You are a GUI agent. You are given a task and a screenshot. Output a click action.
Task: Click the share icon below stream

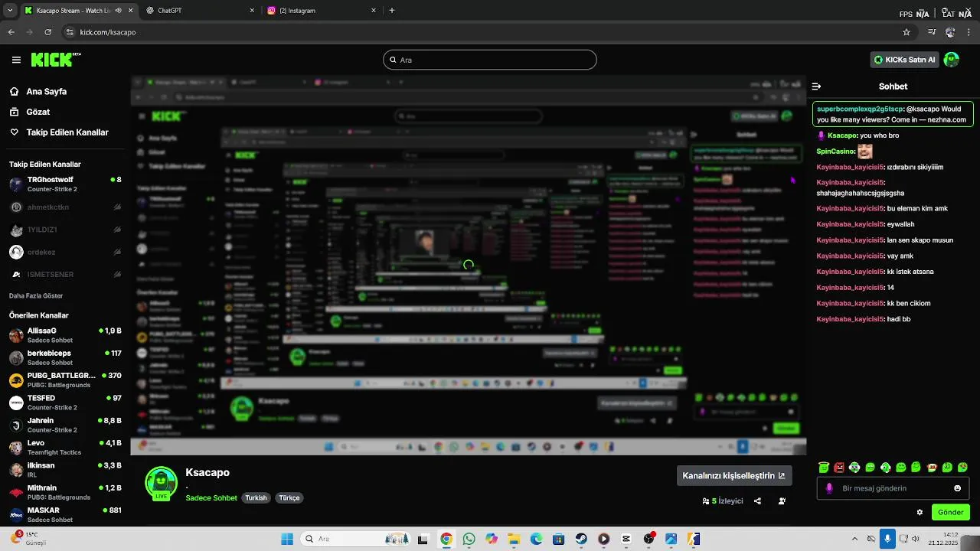(x=757, y=501)
